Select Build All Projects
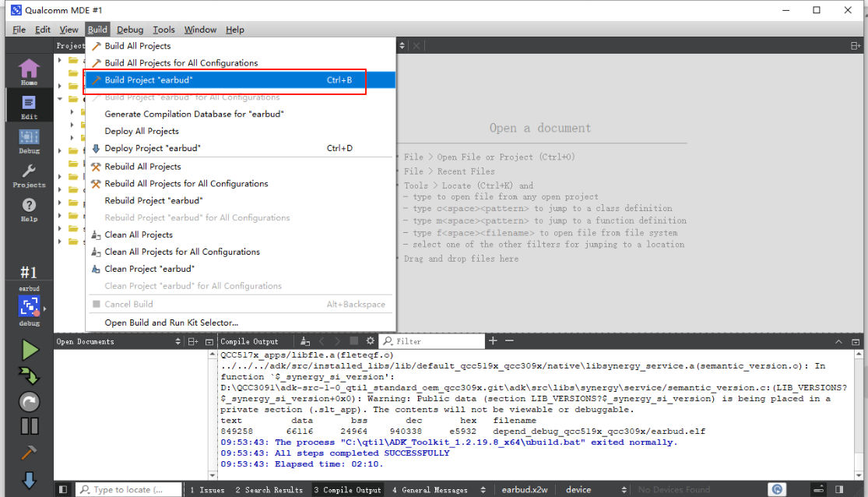The image size is (868, 497). (x=241, y=46)
